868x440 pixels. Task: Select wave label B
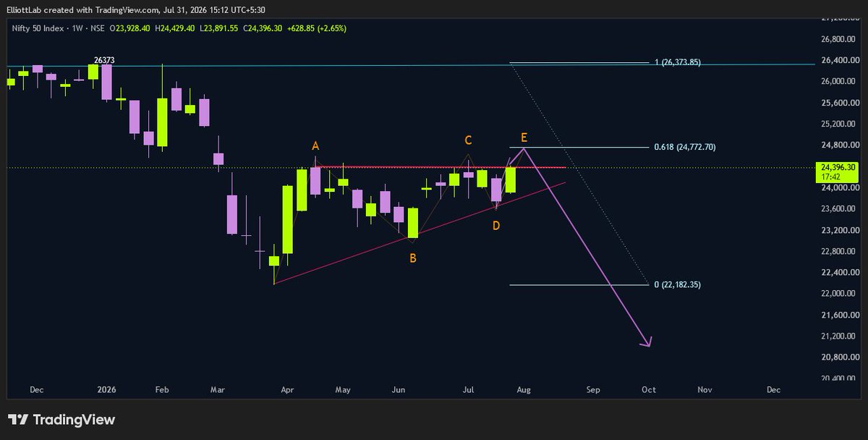point(412,258)
